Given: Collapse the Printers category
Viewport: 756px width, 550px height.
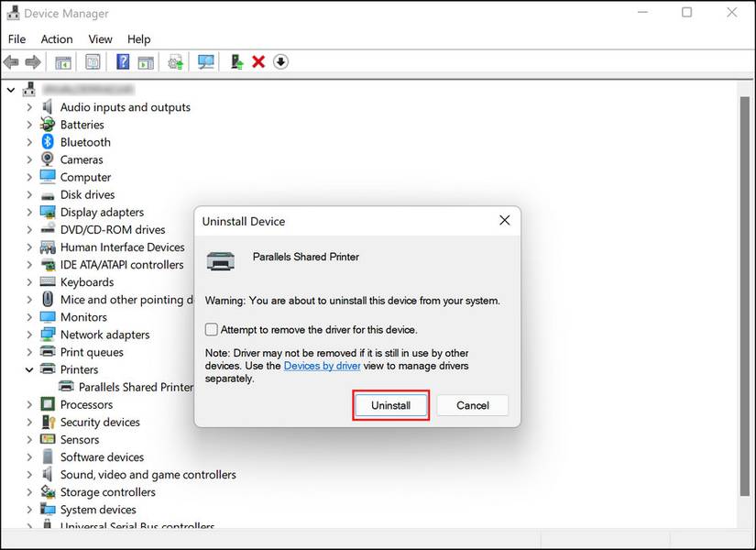Looking at the screenshot, I should (x=28, y=368).
